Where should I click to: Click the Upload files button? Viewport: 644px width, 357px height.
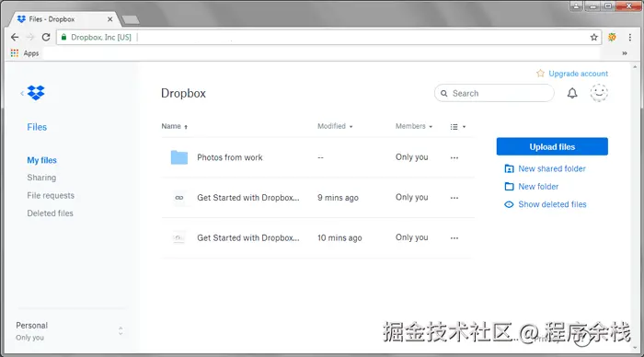(552, 146)
